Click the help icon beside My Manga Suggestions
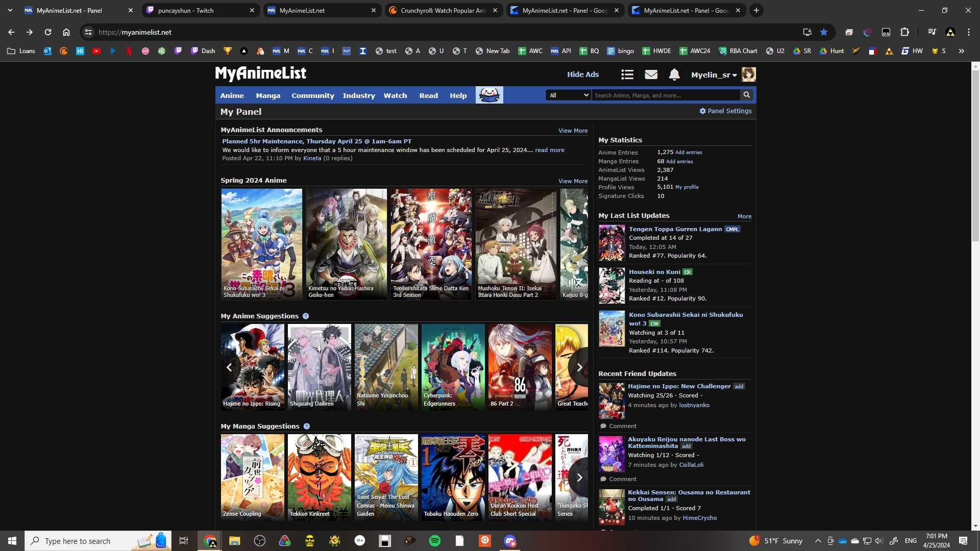The image size is (980, 551). (x=307, y=427)
